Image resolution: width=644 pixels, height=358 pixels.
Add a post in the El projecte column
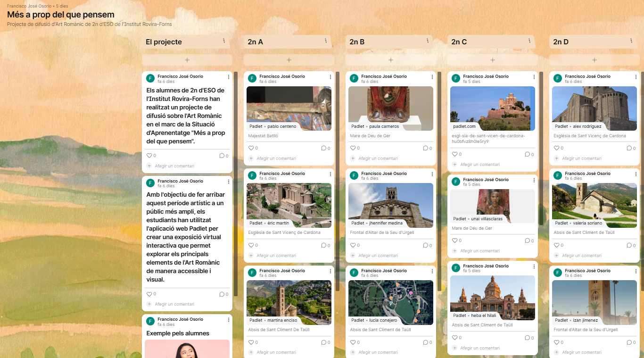click(187, 60)
